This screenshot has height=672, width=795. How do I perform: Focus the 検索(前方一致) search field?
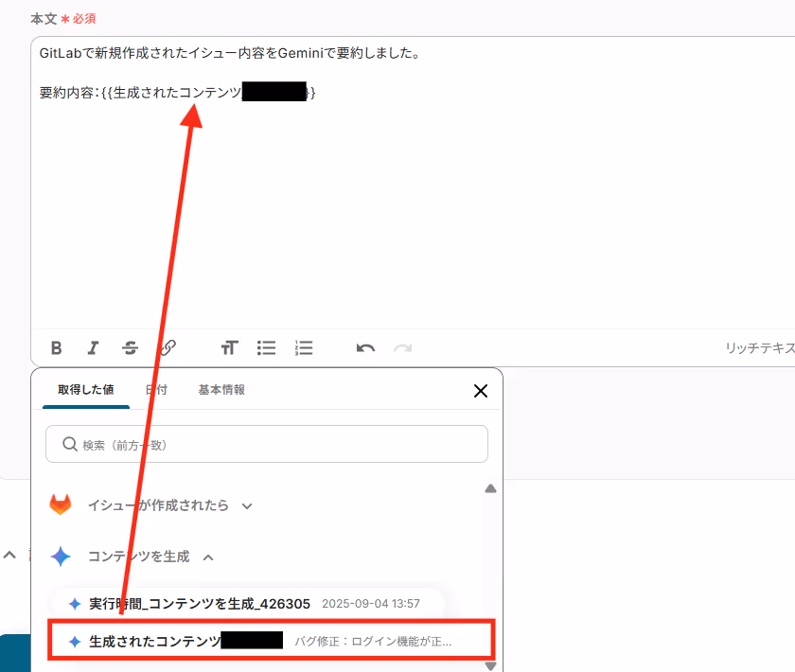click(267, 444)
